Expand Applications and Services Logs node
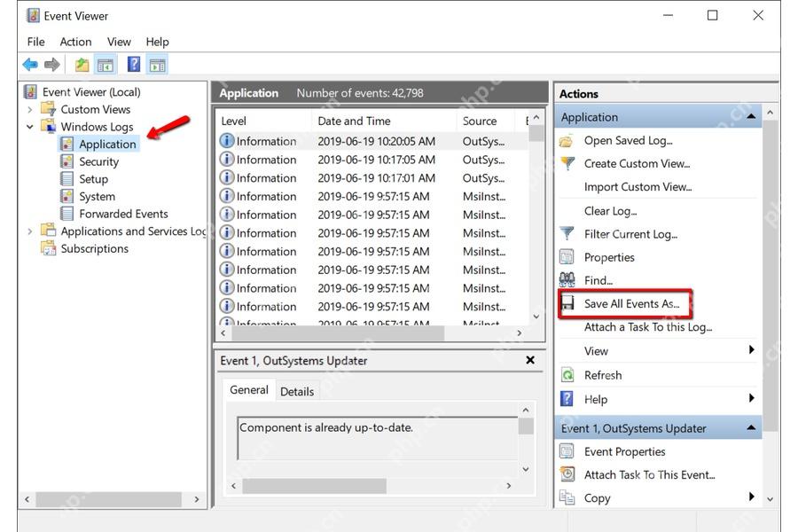The height and width of the screenshot is (532, 798). point(29,231)
